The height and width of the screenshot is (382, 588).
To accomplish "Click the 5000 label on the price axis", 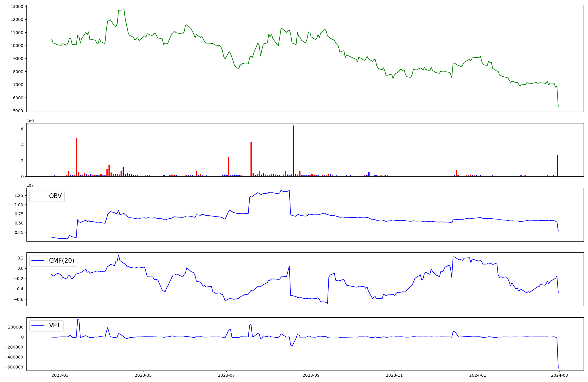I will click(x=18, y=111).
